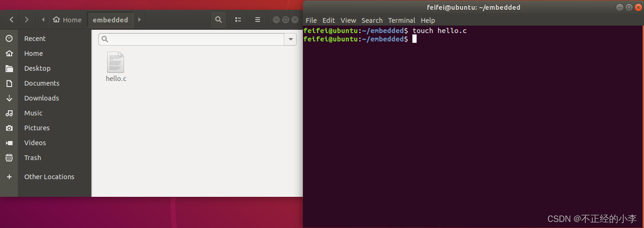
Task: Open terminal Terminal menu
Action: click(x=402, y=20)
